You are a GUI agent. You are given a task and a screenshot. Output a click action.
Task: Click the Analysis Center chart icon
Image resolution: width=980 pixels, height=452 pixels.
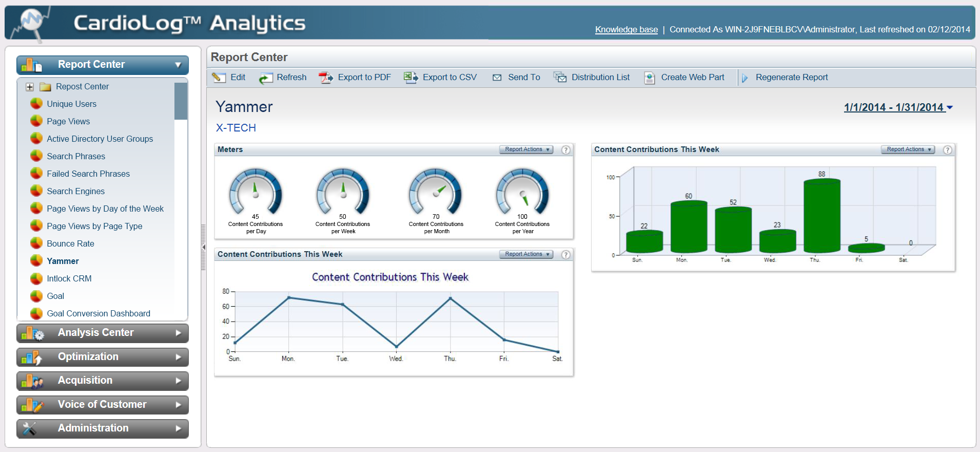point(33,333)
